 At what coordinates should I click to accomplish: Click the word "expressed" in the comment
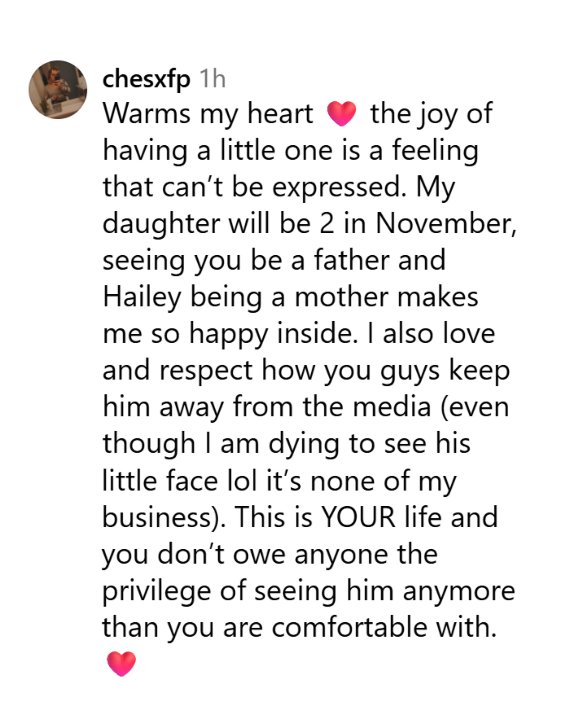click(x=339, y=187)
